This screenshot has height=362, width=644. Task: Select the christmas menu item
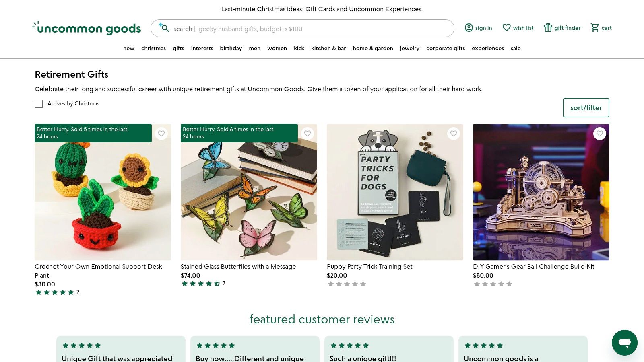tap(153, 48)
